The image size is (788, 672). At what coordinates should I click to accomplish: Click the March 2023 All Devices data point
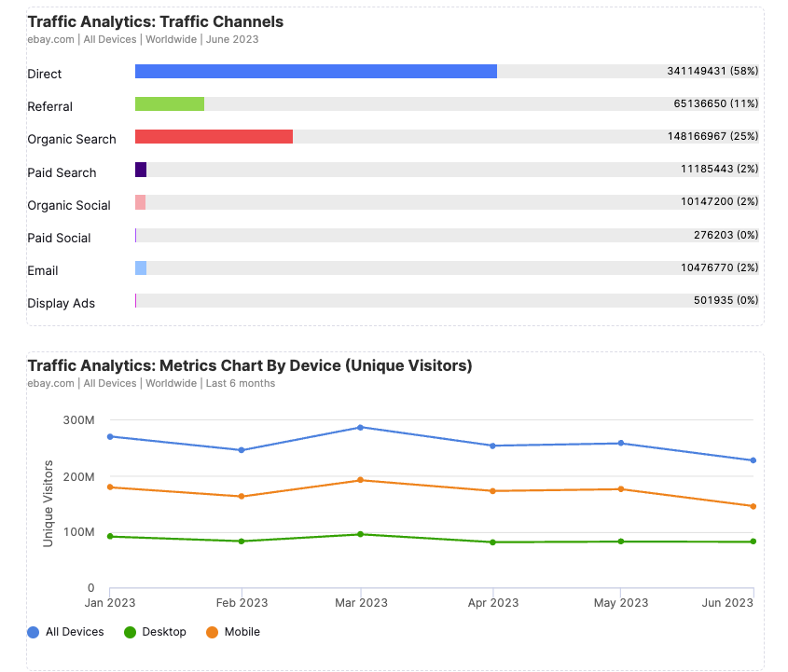362,427
